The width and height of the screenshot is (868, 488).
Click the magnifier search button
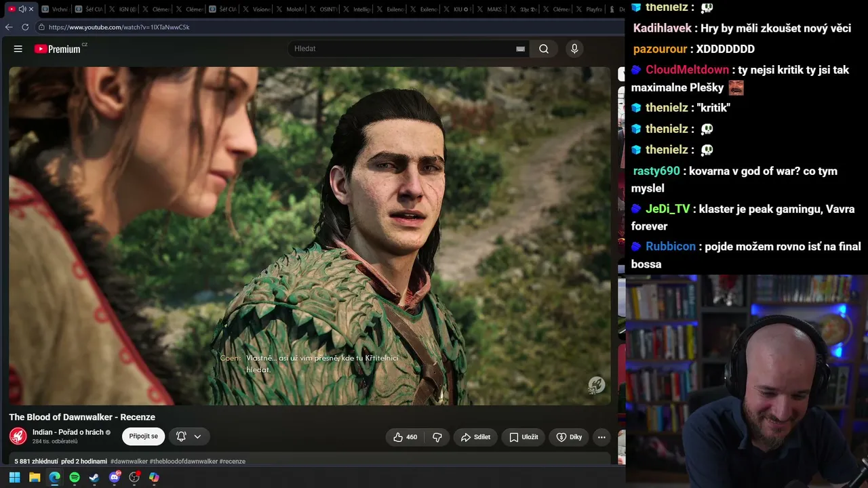click(x=544, y=49)
